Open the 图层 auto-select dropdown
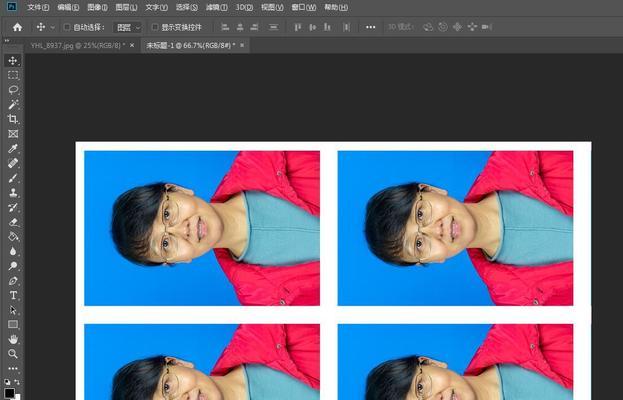Viewport: 623px width, 400px height. click(127, 27)
